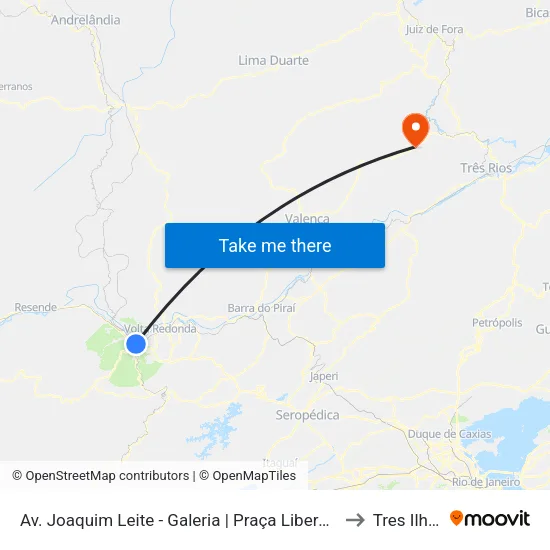
Task: Click the Japeri map label
Action: coord(324,376)
